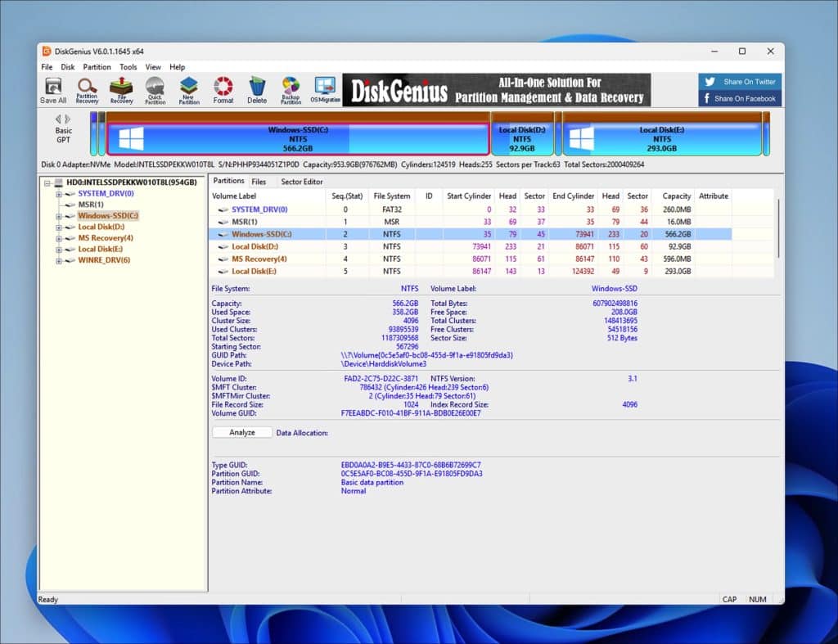Open the File menu
838x644 pixels.
tap(47, 67)
